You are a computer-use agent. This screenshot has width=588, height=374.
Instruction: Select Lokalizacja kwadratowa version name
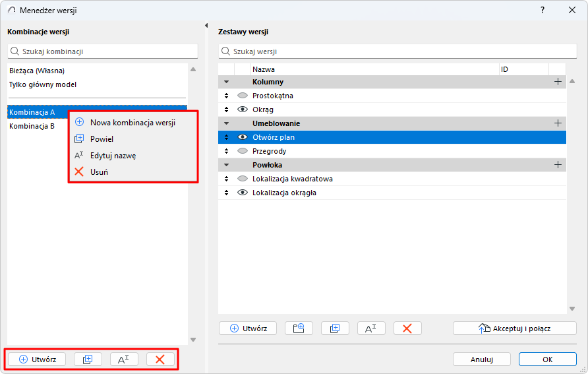pos(293,179)
